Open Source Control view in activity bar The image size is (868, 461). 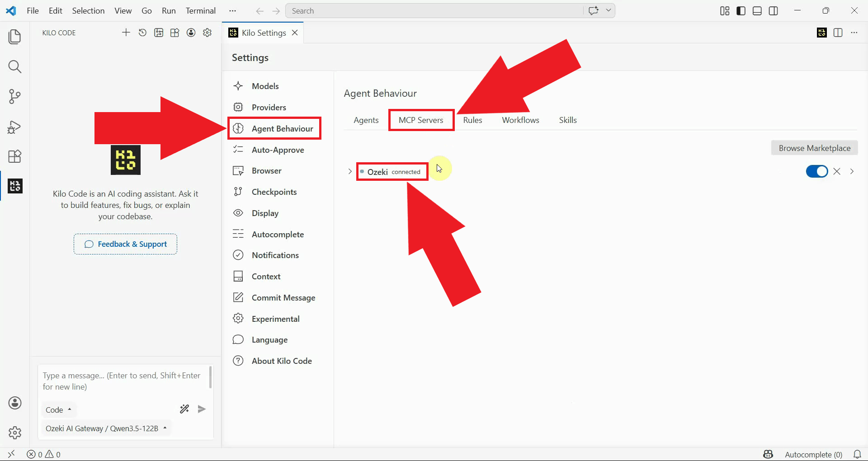point(15,97)
